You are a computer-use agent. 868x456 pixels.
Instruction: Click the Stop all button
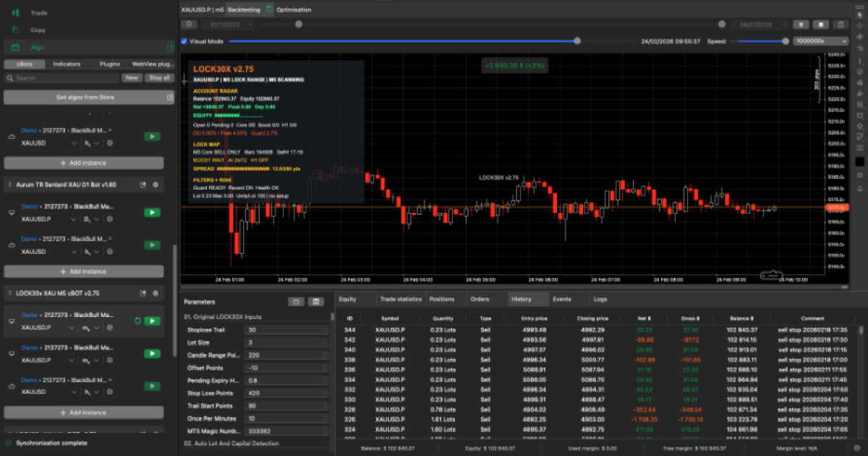[159, 77]
